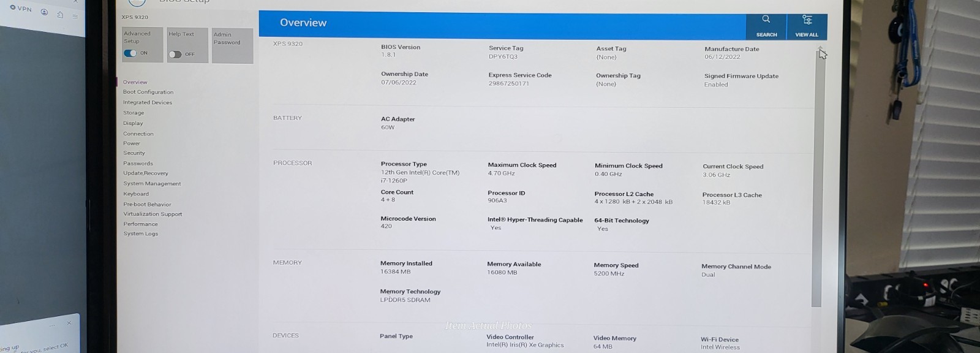Turn off the Advanced Setup toggle
The width and height of the screenshot is (980, 353).
(x=130, y=53)
